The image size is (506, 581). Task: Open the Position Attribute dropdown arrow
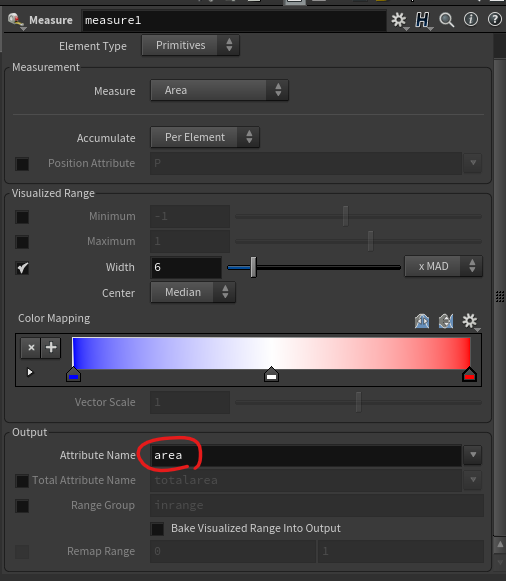coord(473,163)
